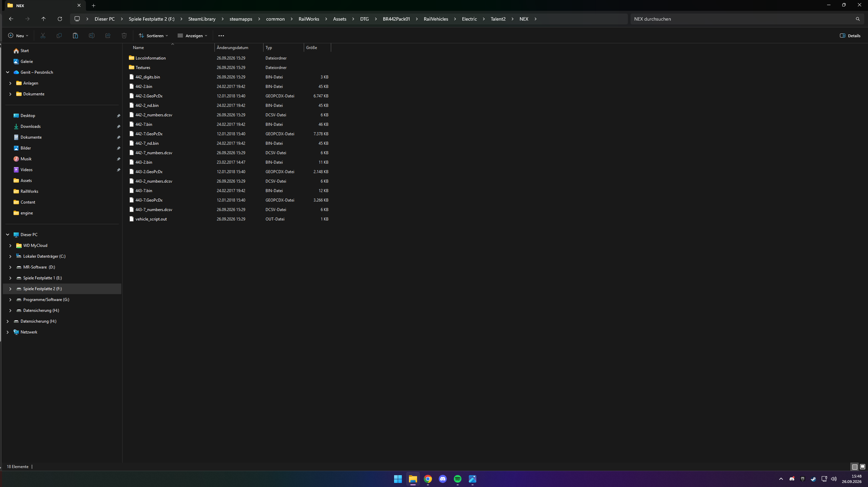Screen dimensions: 868x487
Task: Click the Refresh button in navigation bar
Action: 60,19
